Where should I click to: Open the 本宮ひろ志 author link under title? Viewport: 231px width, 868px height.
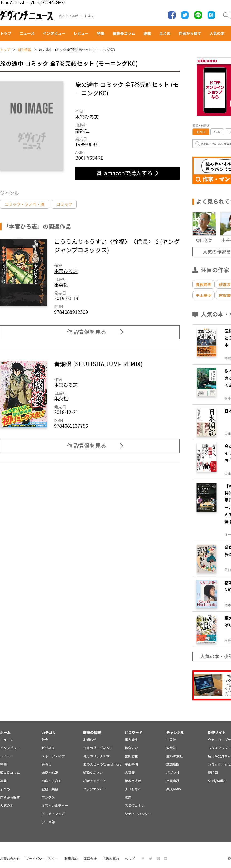pyautogui.click(x=87, y=117)
